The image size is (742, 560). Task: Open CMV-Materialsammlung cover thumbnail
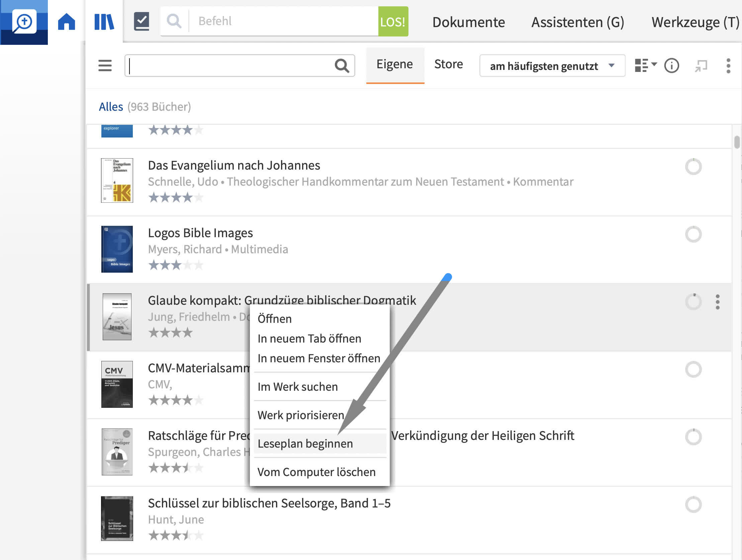pos(117,384)
